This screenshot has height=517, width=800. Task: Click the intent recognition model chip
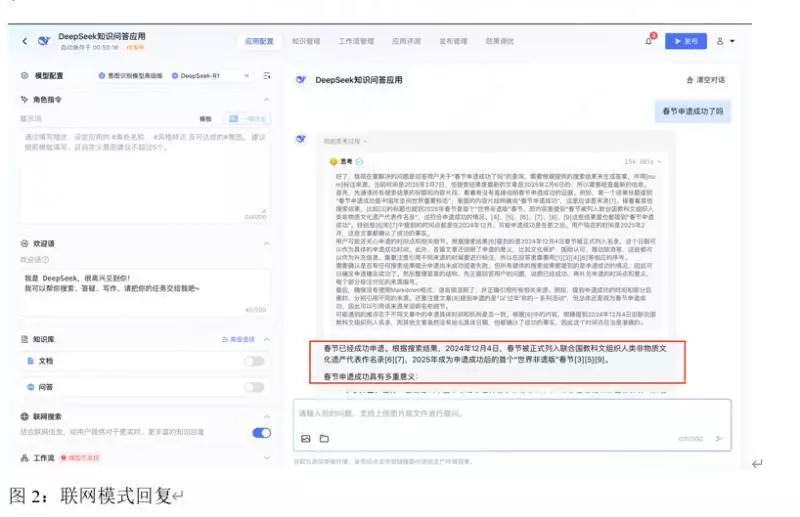tap(131, 76)
